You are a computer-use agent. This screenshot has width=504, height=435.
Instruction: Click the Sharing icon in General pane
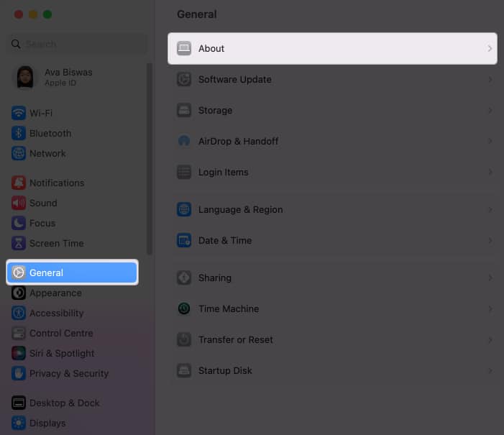pyautogui.click(x=184, y=278)
